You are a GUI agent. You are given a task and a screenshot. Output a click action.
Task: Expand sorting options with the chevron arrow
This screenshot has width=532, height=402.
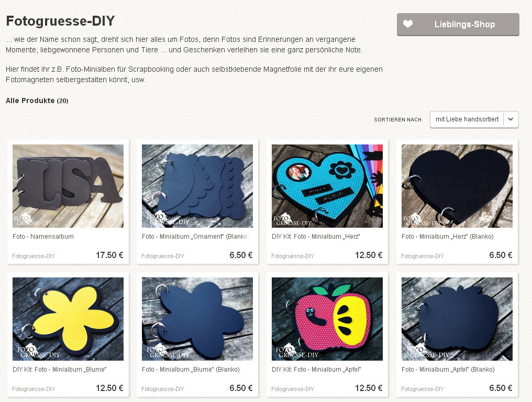(511, 119)
